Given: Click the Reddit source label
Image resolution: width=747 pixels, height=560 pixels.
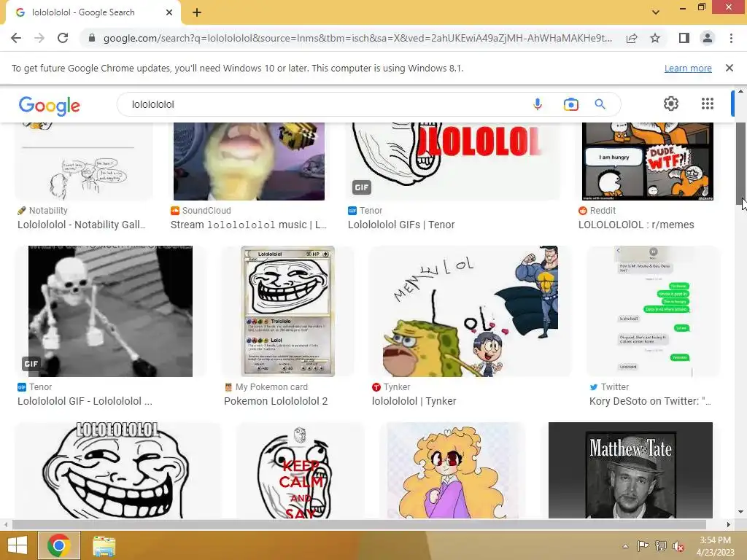Looking at the screenshot, I should tap(603, 211).
